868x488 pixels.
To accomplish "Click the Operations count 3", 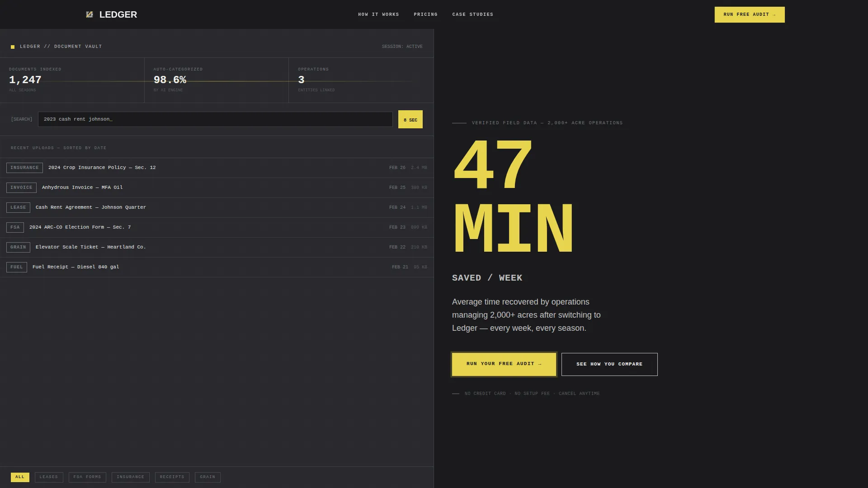I will click(301, 80).
